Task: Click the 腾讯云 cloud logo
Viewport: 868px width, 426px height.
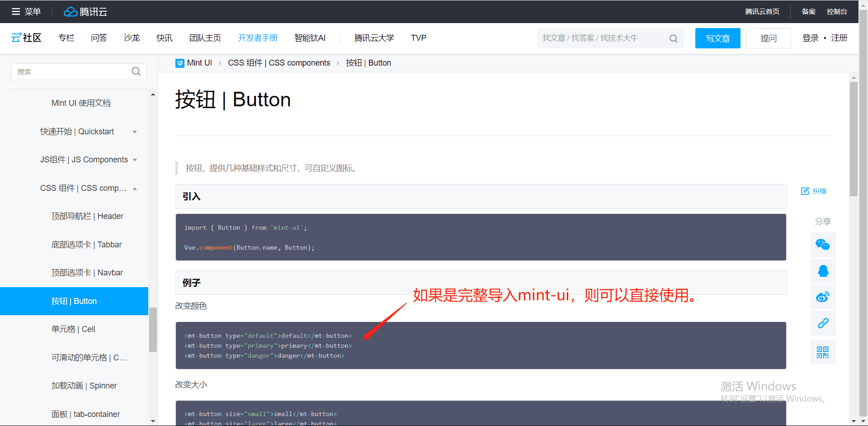Action: (x=85, y=12)
